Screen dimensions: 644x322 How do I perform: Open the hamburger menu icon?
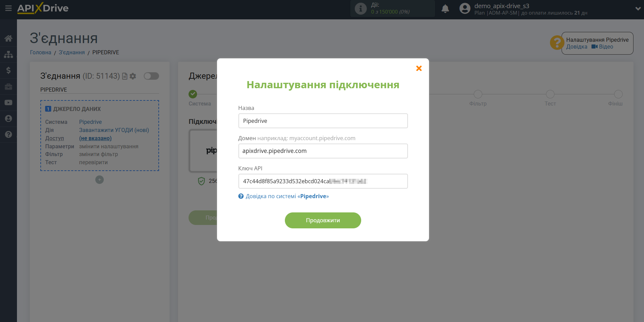pyautogui.click(x=8, y=8)
